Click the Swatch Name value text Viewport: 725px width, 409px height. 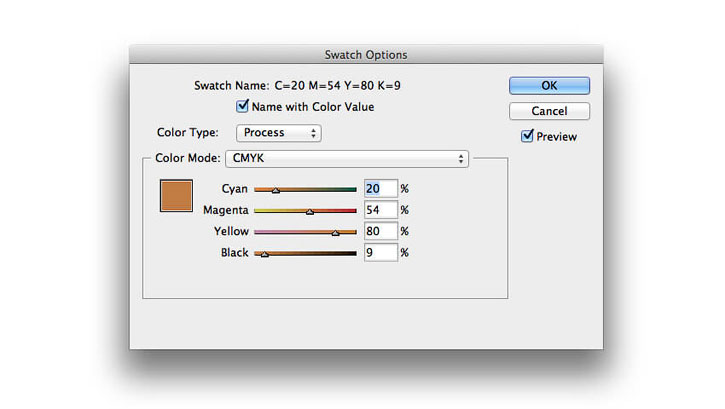(x=338, y=85)
